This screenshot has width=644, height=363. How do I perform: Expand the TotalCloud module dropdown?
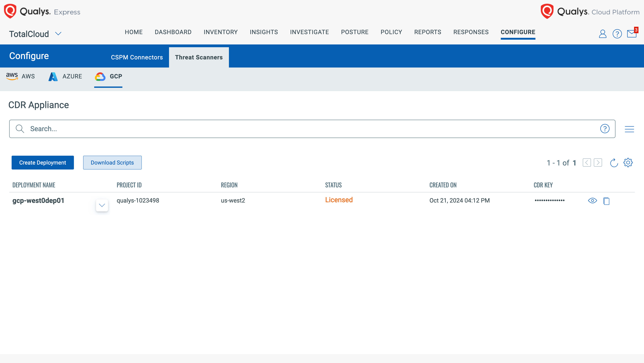[x=58, y=34]
